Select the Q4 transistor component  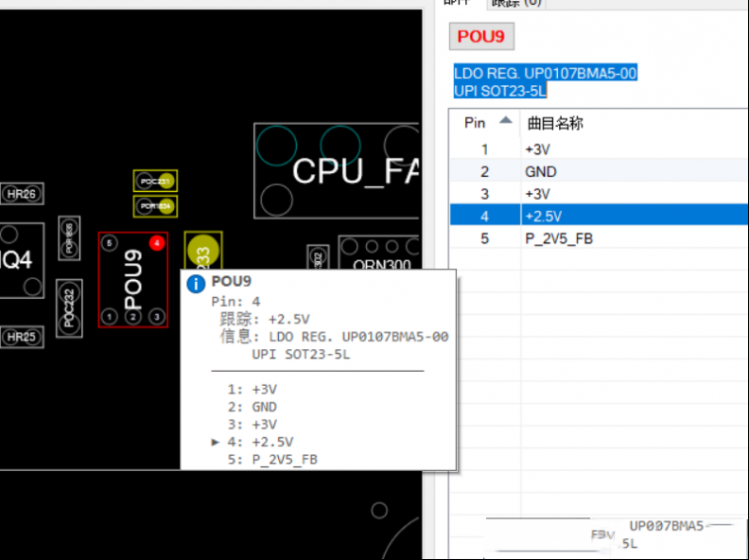click(x=22, y=260)
